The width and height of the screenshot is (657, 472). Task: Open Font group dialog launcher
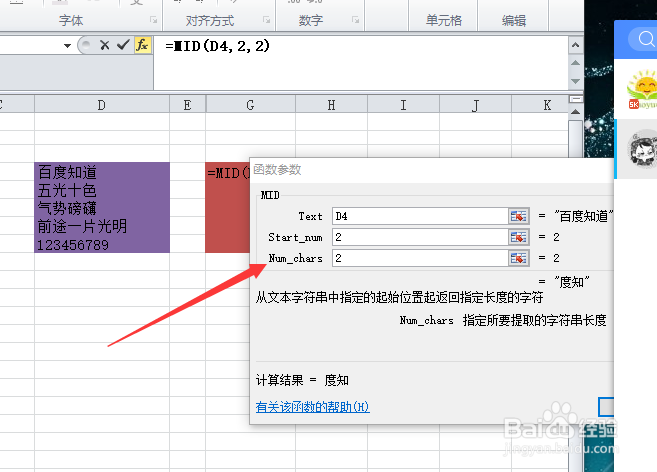(153, 20)
